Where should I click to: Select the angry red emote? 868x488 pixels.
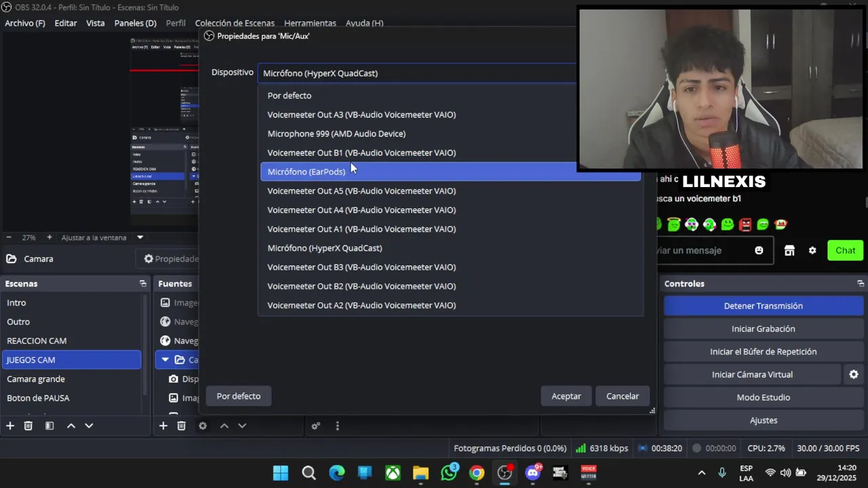745,224
